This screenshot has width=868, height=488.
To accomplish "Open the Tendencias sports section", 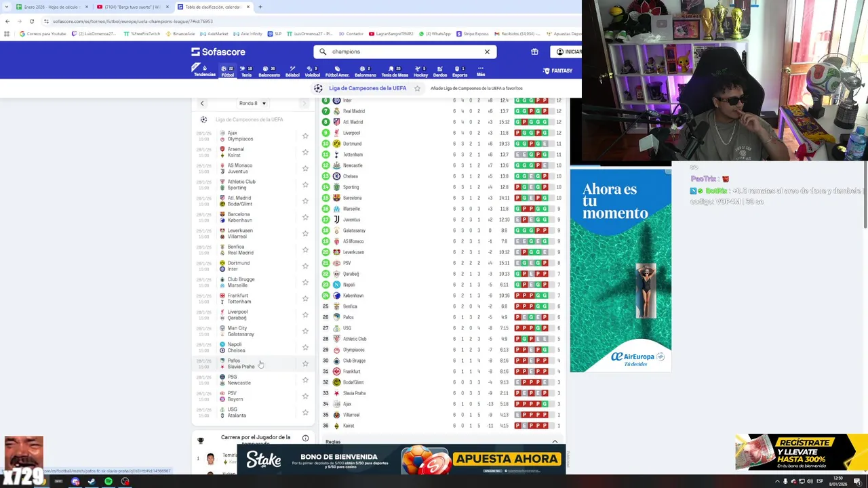I will (204, 70).
